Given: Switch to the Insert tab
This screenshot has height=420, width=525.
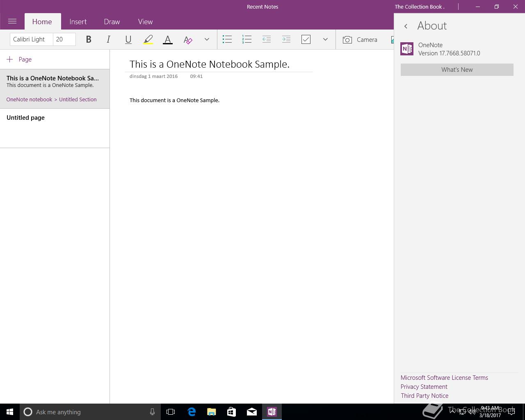Looking at the screenshot, I should pyautogui.click(x=78, y=22).
